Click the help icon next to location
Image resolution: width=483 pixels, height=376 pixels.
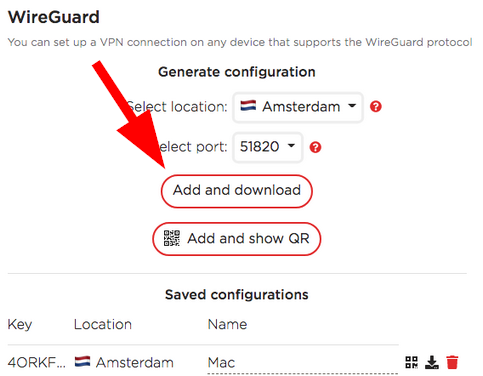pyautogui.click(x=376, y=107)
